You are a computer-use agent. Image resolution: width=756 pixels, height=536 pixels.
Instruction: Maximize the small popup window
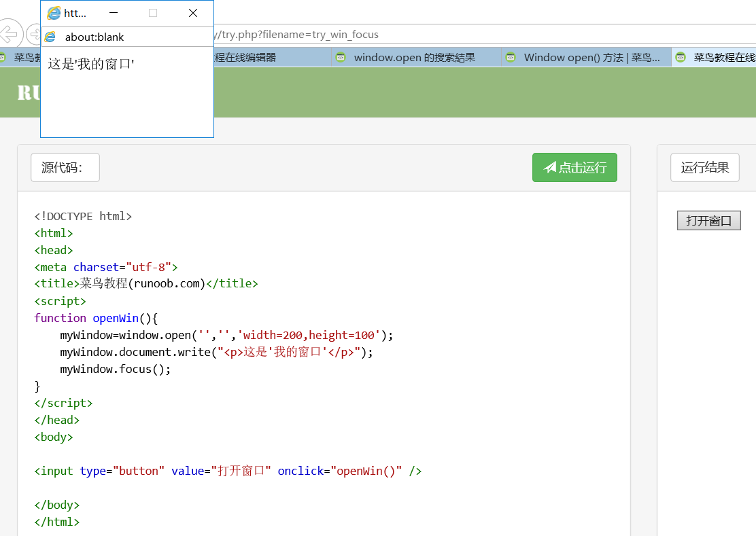coord(153,13)
